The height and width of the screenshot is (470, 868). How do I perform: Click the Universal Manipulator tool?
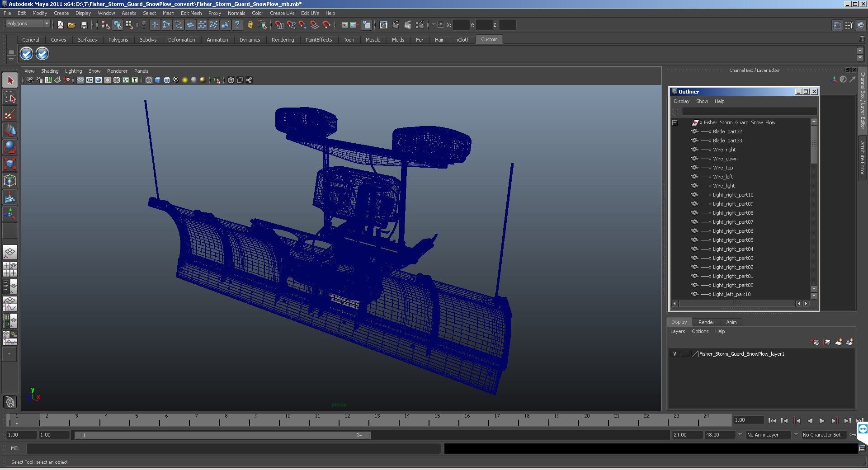(x=10, y=180)
